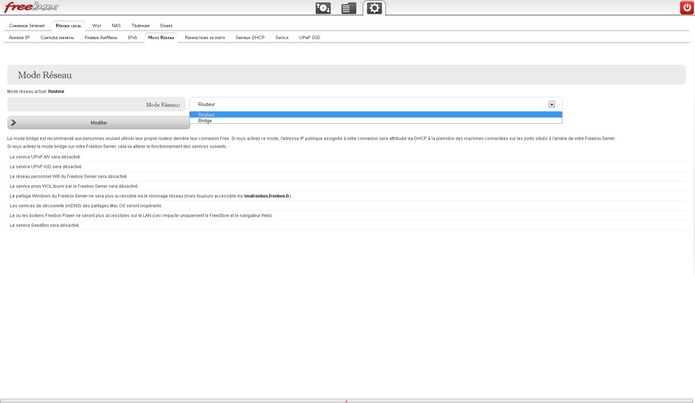This screenshot has height=403, width=695.
Task: Select the Divers tab
Action: (x=166, y=25)
